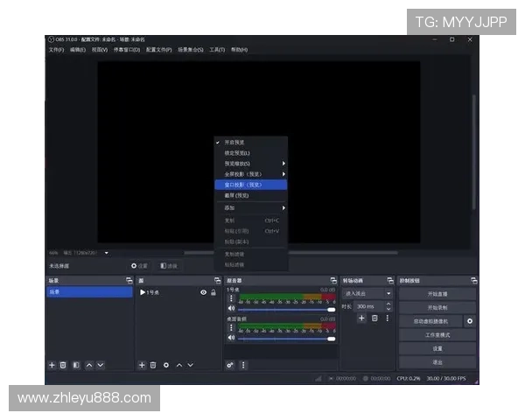The image size is (525, 420).
Task: Click the 设置 settings button in controls
Action: pos(437,348)
